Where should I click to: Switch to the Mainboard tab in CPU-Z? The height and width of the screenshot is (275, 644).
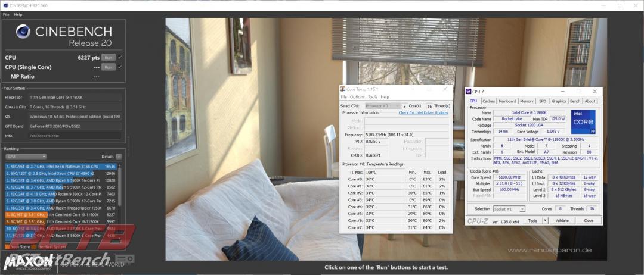pos(507,101)
